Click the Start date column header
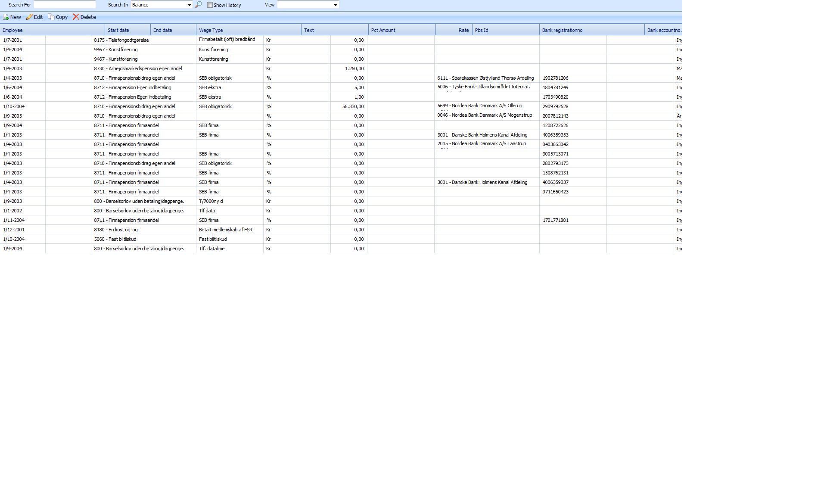827x504 pixels. [118, 30]
